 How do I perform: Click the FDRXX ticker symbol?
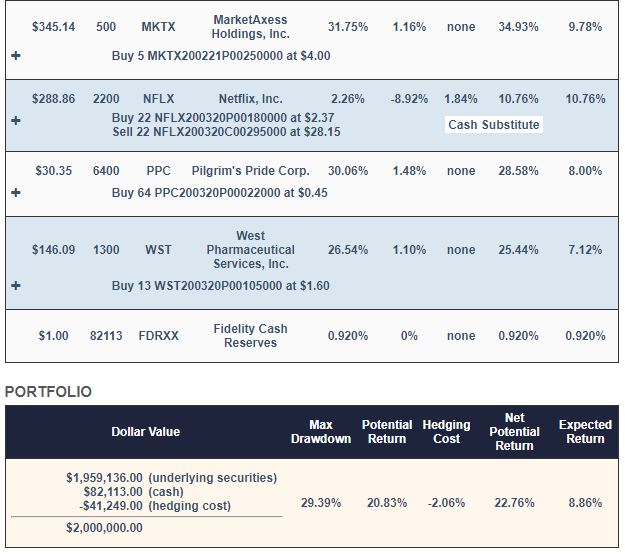coord(159,336)
